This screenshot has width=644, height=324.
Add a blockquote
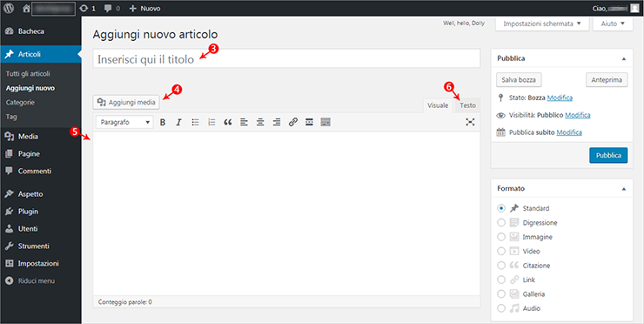(228, 122)
